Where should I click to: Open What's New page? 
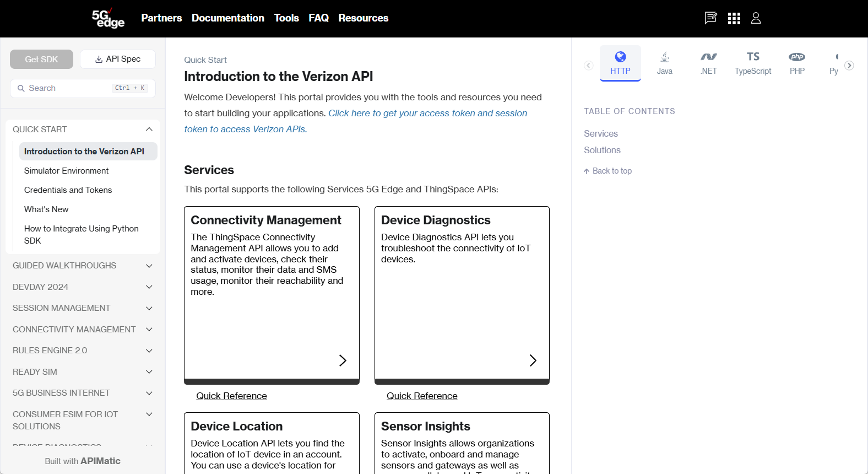[x=88, y=209]
